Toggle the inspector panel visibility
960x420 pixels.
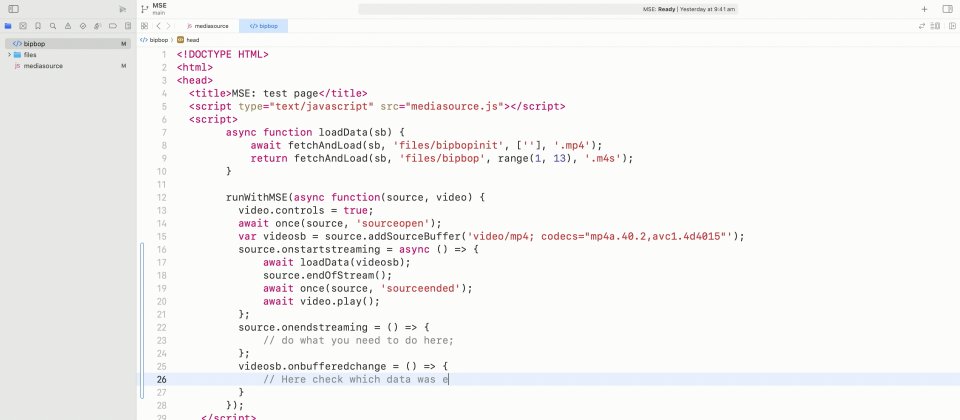(947, 9)
